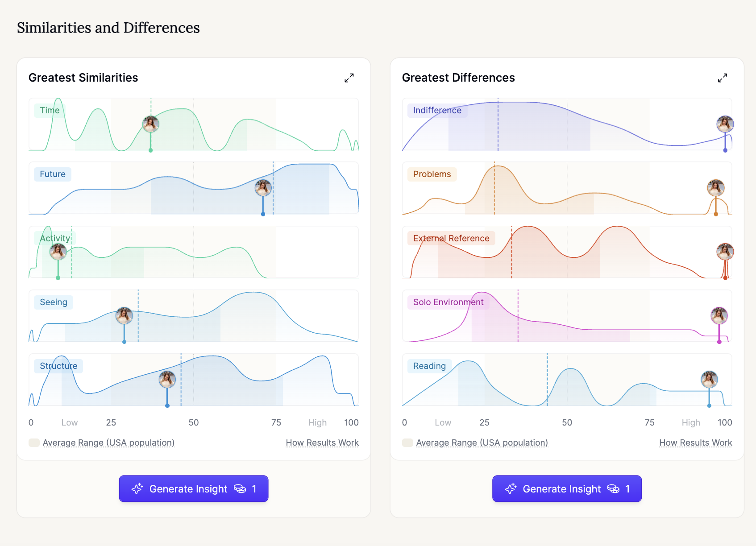
Task: Open How Results Work under Similarities
Action: [x=322, y=443]
